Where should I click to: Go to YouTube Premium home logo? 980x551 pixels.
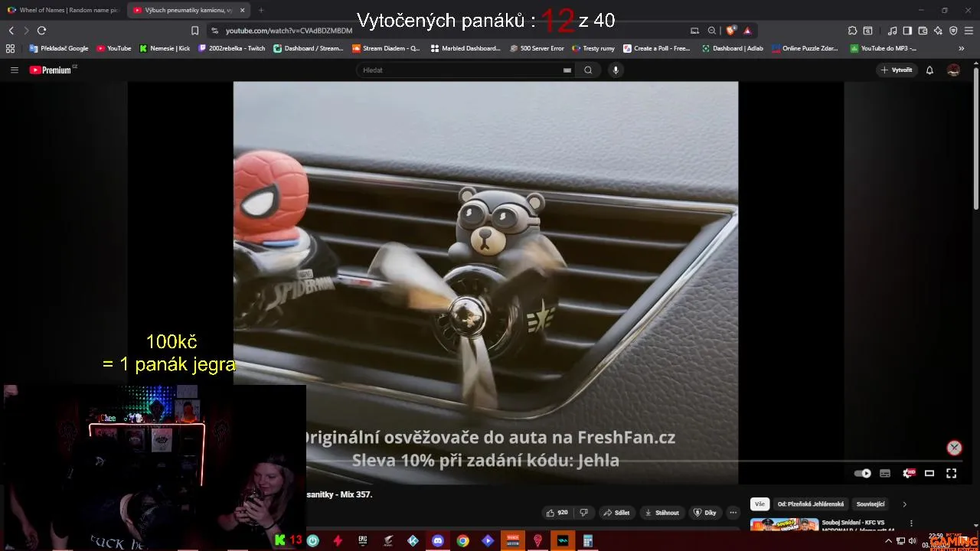click(x=52, y=70)
